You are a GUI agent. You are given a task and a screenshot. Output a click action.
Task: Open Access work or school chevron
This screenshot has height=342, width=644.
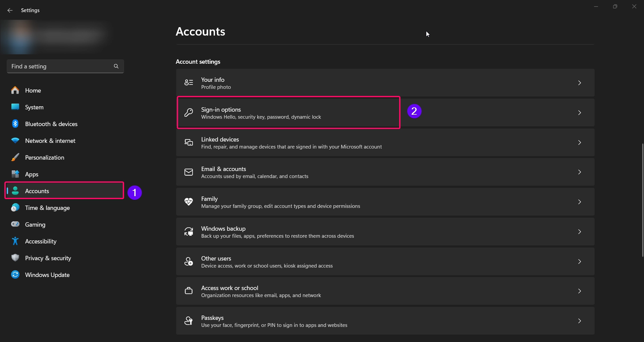point(580,291)
